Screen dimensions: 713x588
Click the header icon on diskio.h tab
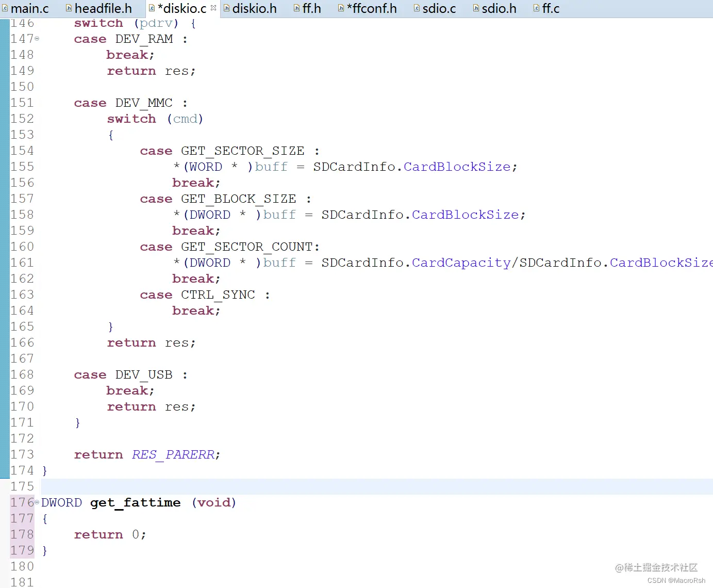click(225, 8)
